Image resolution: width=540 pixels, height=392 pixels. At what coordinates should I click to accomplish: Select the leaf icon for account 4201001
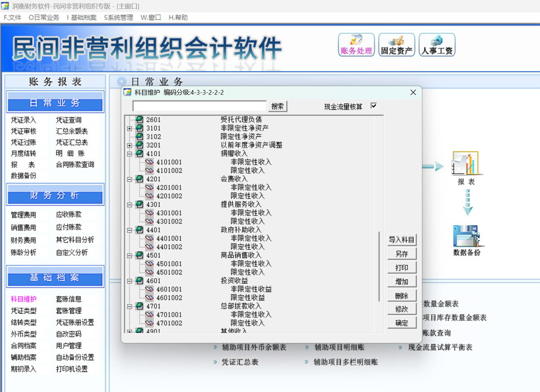149,187
